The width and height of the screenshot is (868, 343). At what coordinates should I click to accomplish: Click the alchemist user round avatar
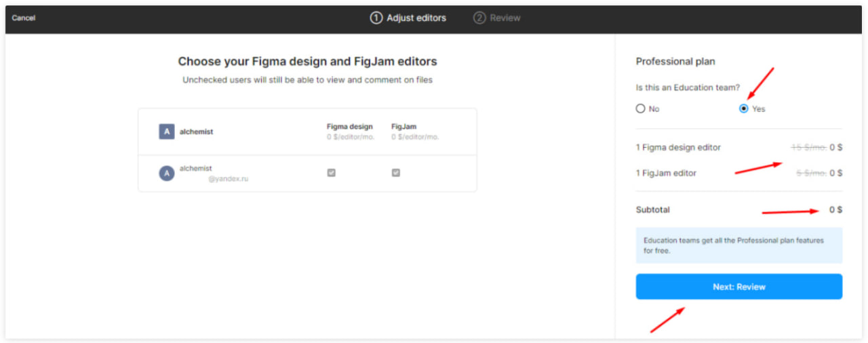[x=166, y=174]
